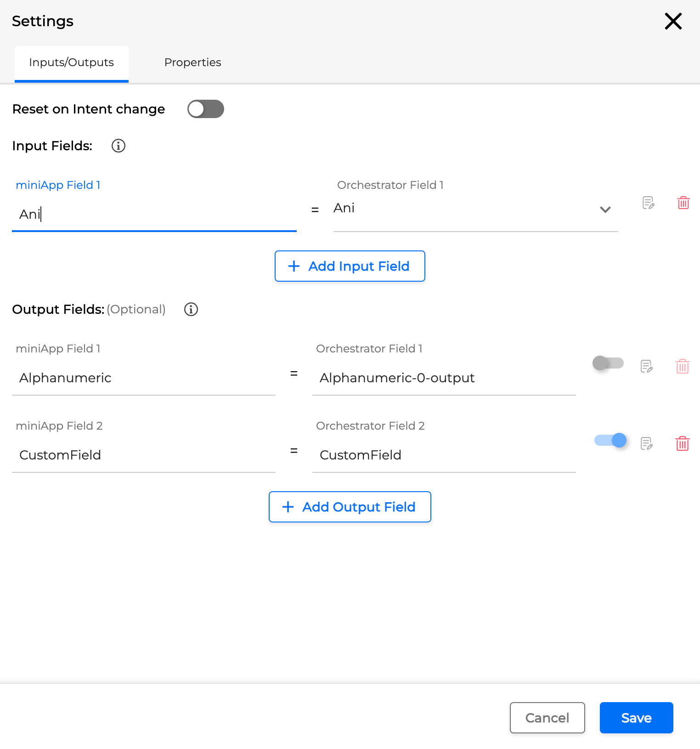Close the Settings dialog with X
The width and height of the screenshot is (700, 749).
[x=673, y=21]
